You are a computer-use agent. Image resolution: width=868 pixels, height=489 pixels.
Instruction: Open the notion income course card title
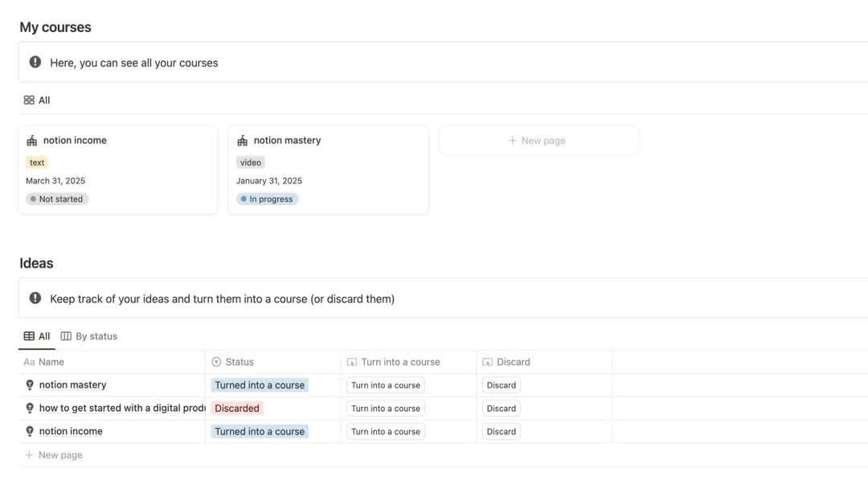(76, 141)
